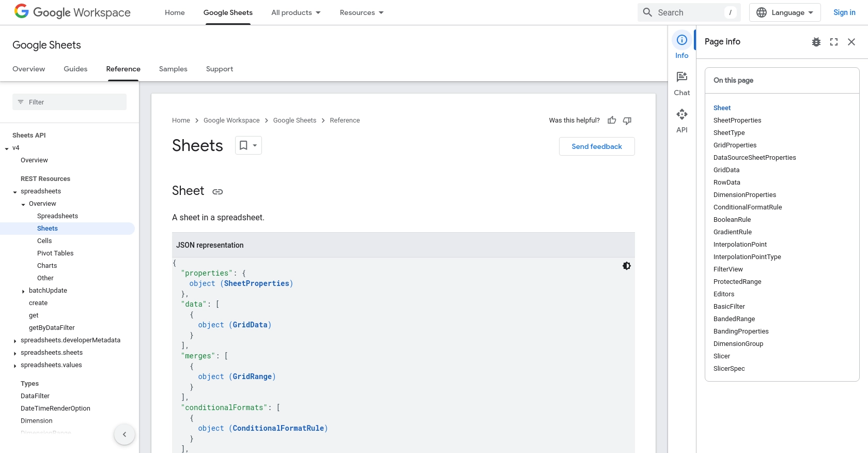The image size is (868, 453).
Task: Click the bookmark icon next to Sheets
Action: tap(243, 145)
